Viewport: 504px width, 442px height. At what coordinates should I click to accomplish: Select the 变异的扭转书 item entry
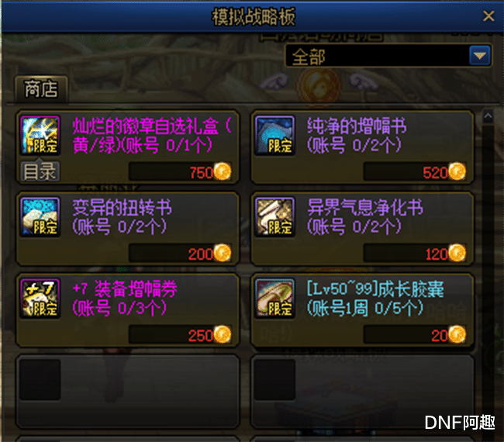coord(128,229)
